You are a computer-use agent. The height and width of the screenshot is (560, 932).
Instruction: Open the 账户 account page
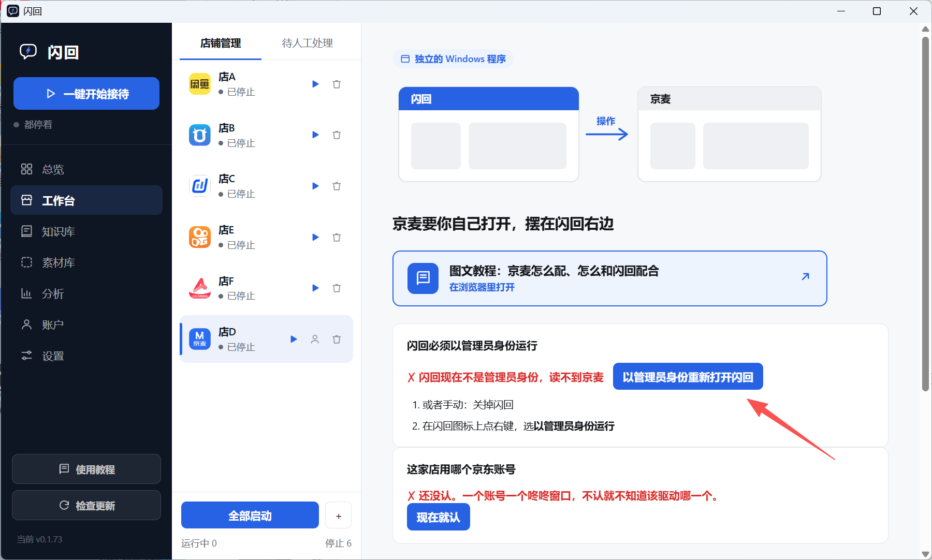pyautogui.click(x=86, y=325)
